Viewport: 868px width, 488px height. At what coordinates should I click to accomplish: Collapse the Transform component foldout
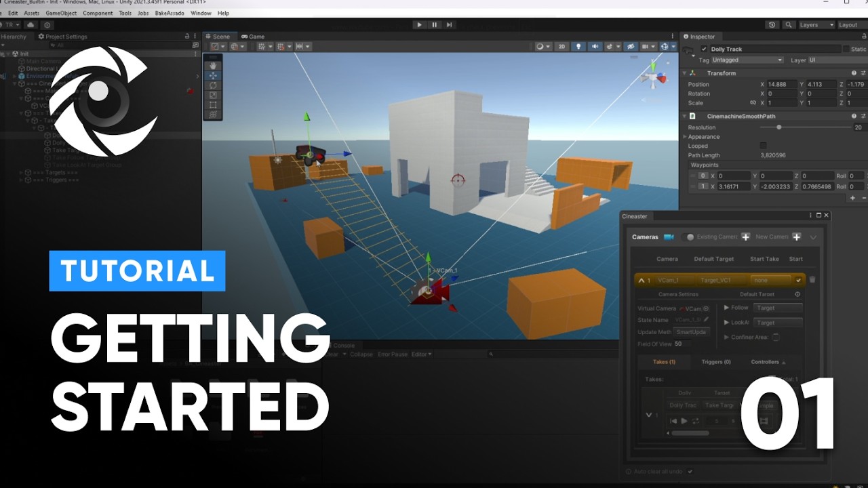686,73
